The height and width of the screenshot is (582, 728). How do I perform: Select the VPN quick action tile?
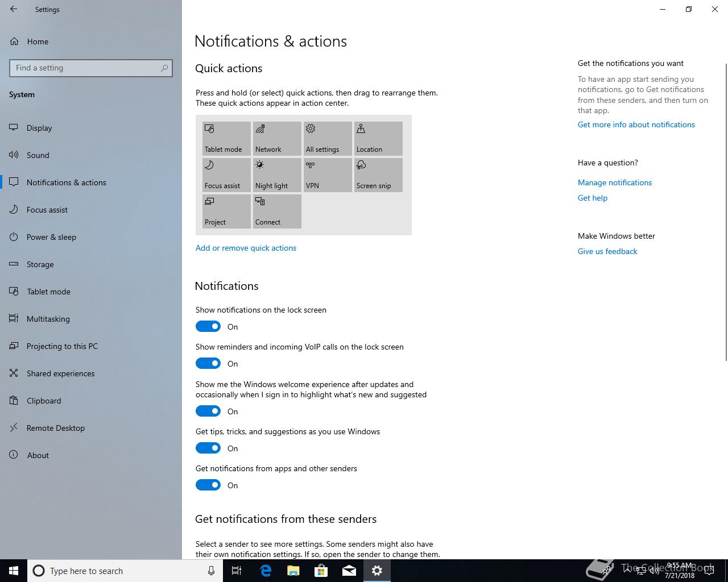click(328, 174)
